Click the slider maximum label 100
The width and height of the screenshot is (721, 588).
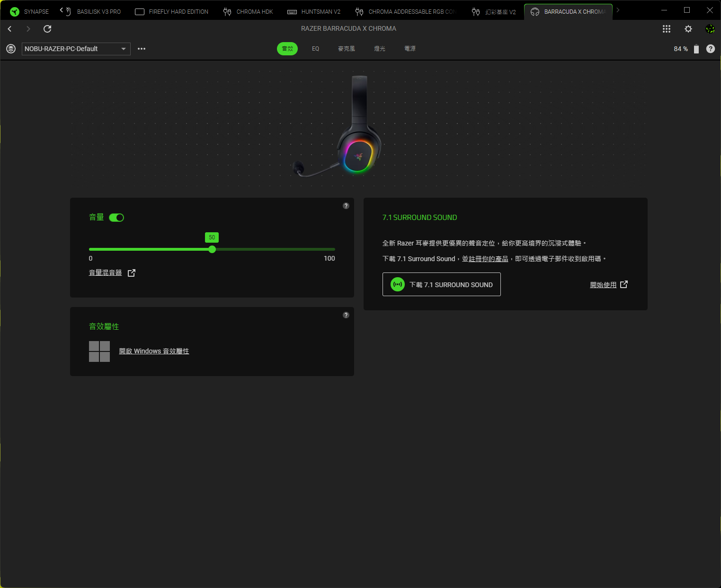pos(329,258)
